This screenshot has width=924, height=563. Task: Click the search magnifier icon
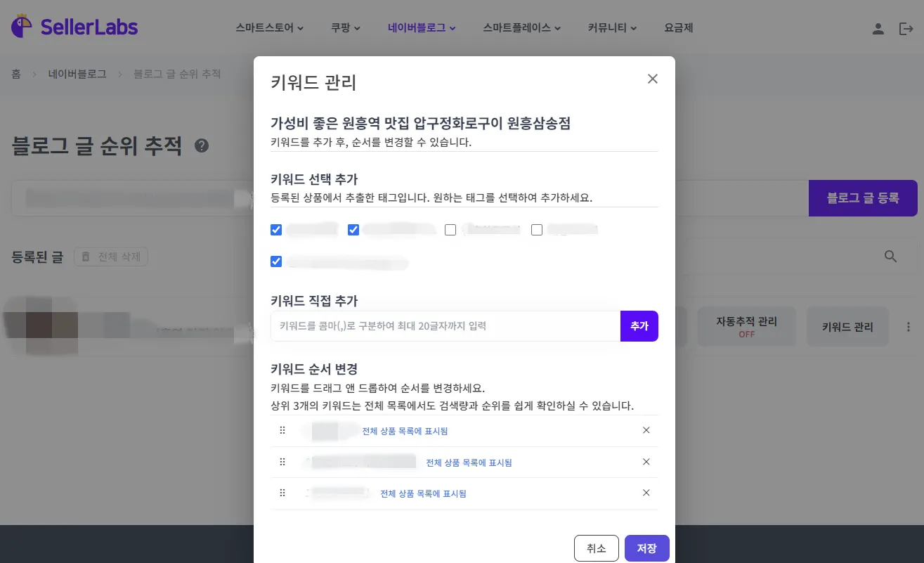(x=891, y=257)
